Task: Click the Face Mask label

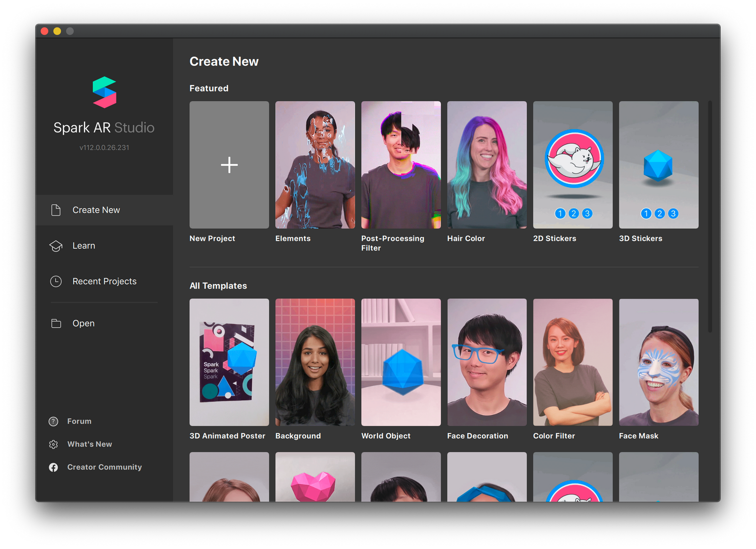Action: pyautogui.click(x=639, y=436)
